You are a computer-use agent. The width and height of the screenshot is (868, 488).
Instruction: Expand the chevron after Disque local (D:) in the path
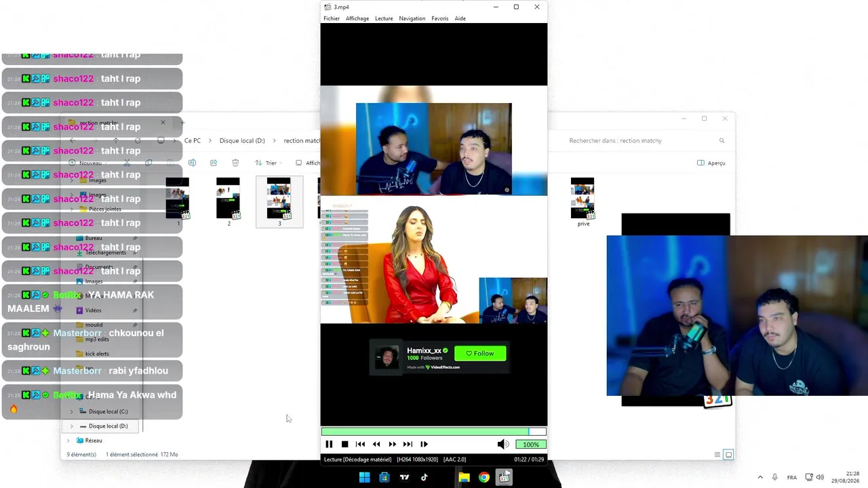275,140
